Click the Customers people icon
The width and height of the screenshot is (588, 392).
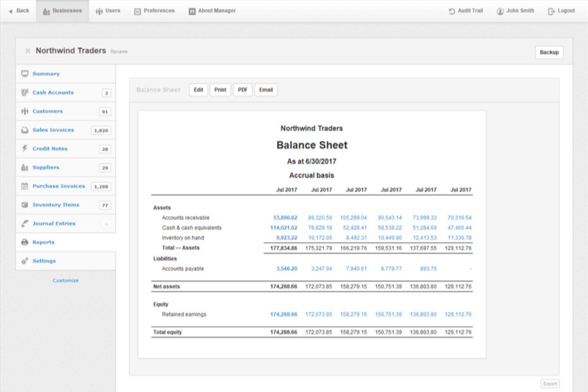tap(25, 111)
